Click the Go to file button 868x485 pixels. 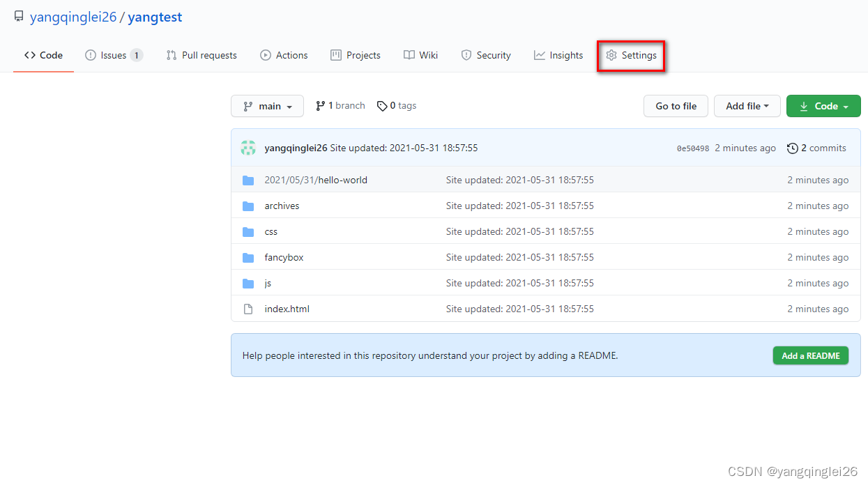[676, 106]
